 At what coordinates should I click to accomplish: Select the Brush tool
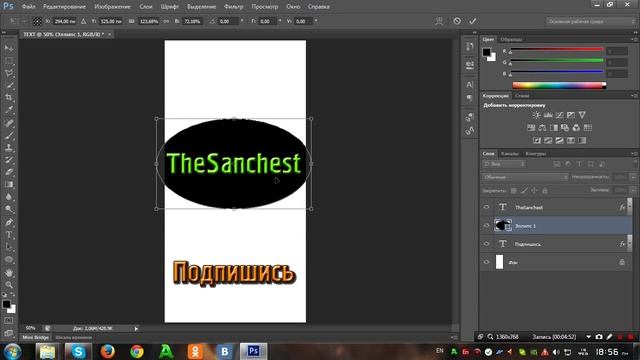(x=9, y=135)
